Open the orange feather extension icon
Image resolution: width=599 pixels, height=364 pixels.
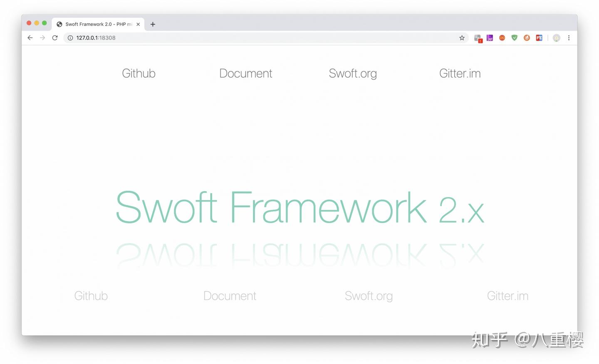pyautogui.click(x=527, y=38)
